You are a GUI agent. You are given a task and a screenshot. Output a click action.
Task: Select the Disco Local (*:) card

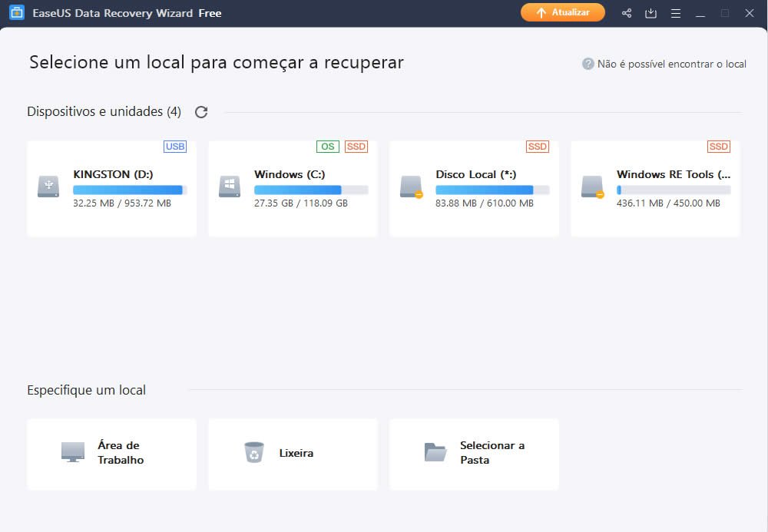point(474,189)
